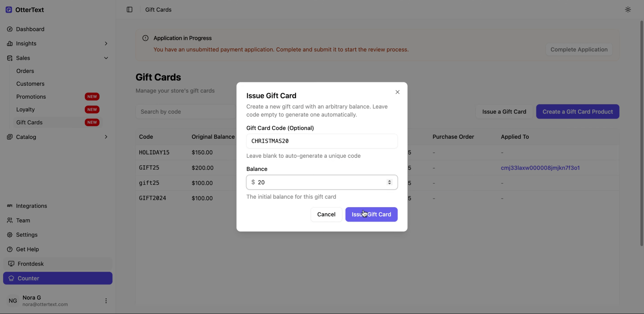
Task: Open the Promotions page
Action: [x=31, y=97]
